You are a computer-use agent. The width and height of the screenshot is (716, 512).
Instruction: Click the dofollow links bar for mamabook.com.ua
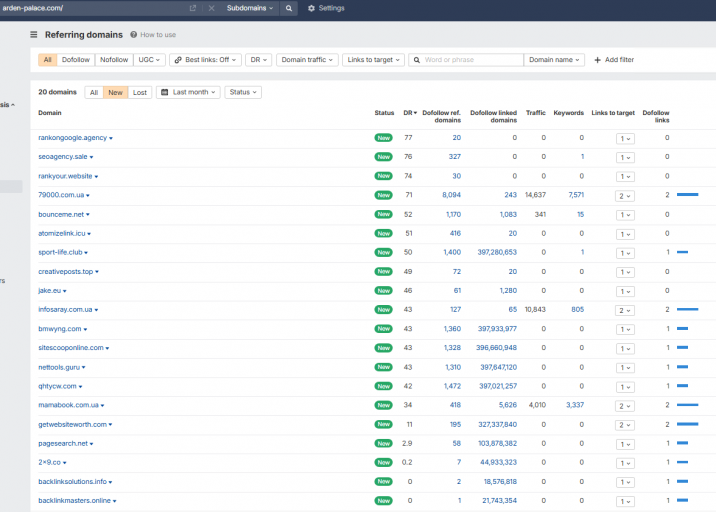coord(687,405)
